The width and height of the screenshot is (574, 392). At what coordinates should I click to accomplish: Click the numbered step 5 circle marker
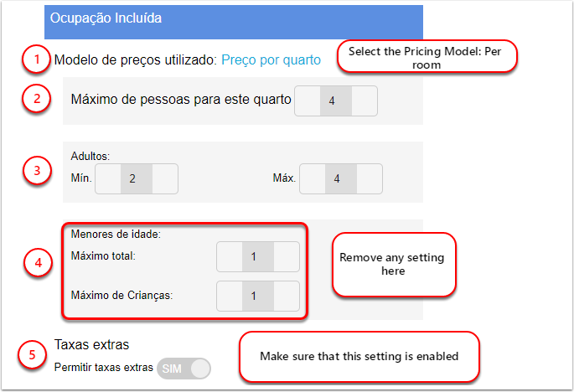(x=33, y=354)
